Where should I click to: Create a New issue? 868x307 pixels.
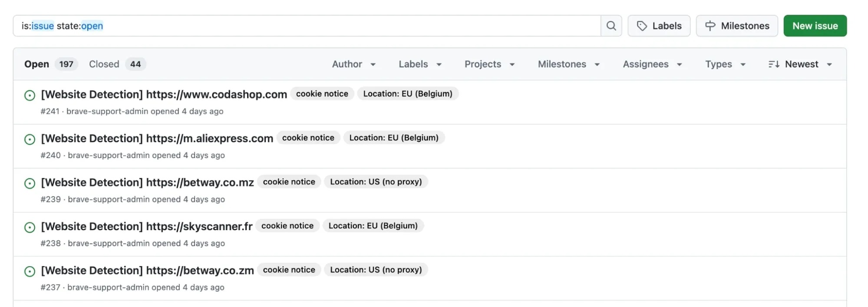point(815,26)
